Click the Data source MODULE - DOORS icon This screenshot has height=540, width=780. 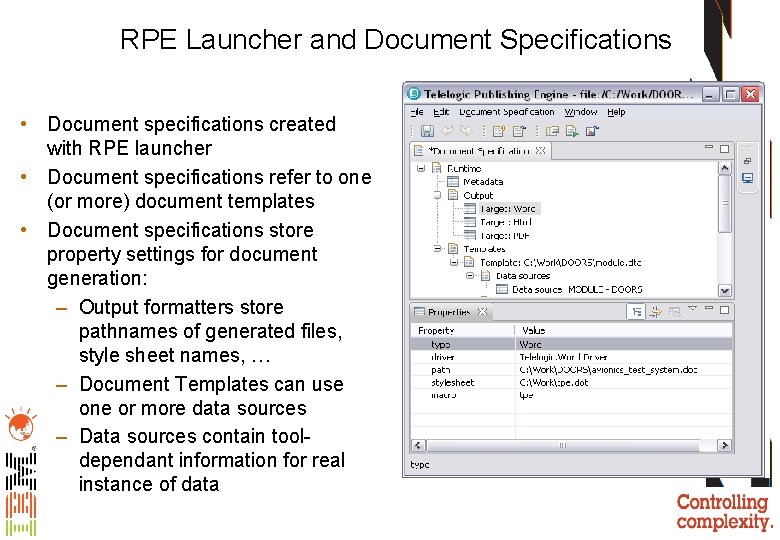[x=502, y=289]
